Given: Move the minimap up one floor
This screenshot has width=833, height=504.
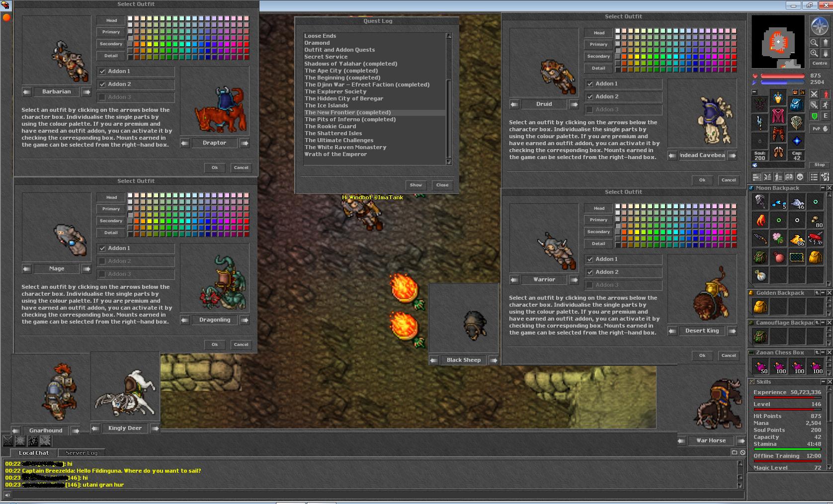Looking at the screenshot, I should (825, 43).
